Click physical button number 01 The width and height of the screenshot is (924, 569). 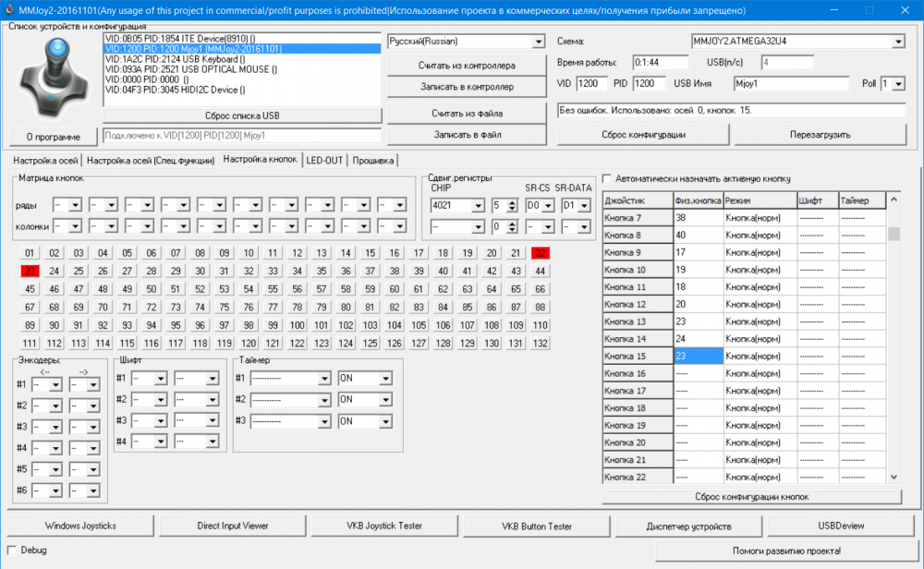click(30, 253)
